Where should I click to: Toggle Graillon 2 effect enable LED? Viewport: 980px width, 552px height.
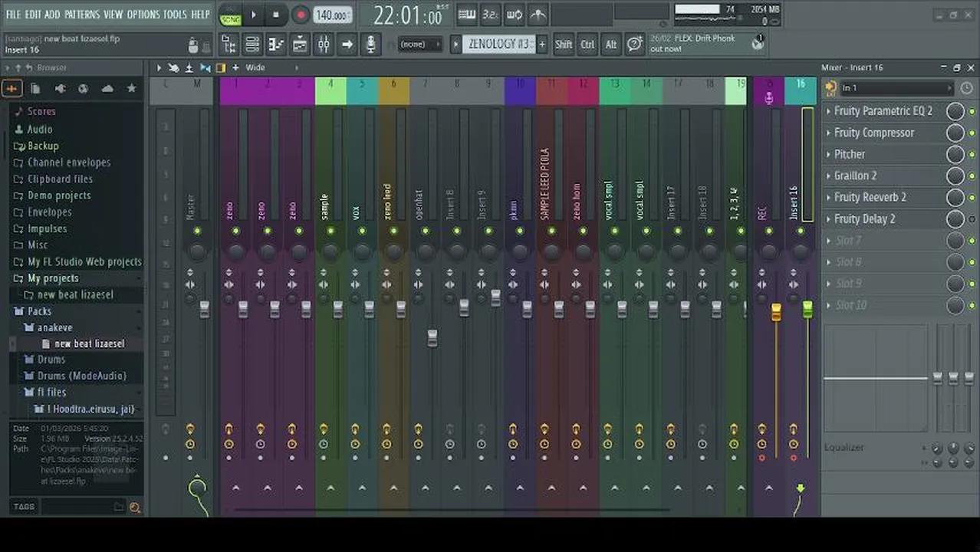click(x=972, y=176)
